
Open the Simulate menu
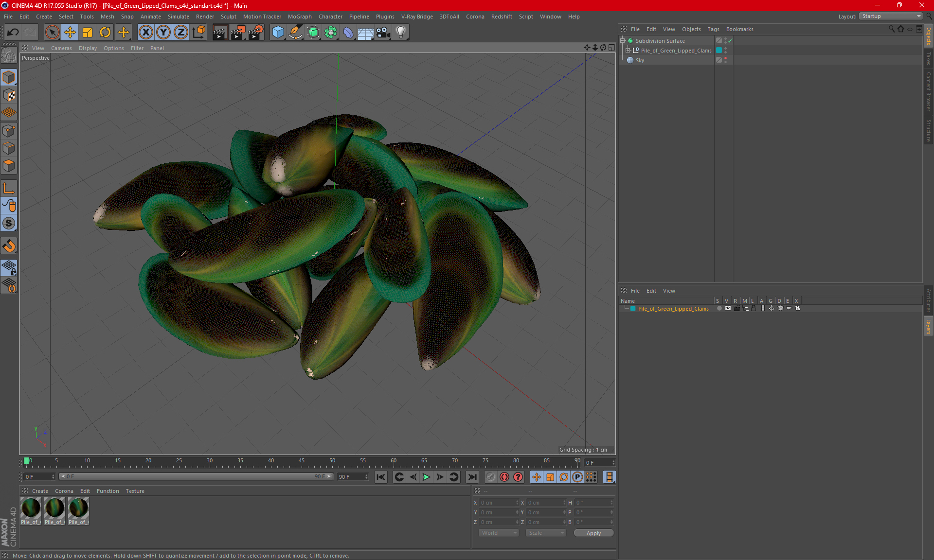point(179,17)
